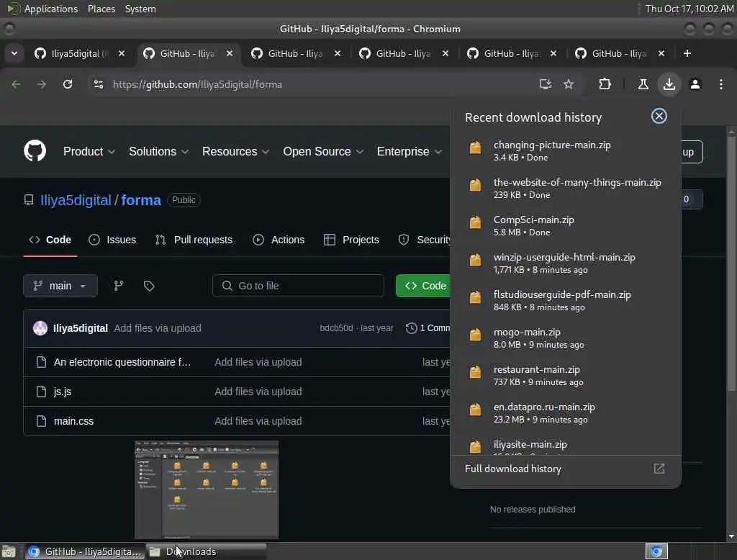Open commit bdcb50d hash link
The height and width of the screenshot is (560, 737).
pyautogui.click(x=336, y=328)
